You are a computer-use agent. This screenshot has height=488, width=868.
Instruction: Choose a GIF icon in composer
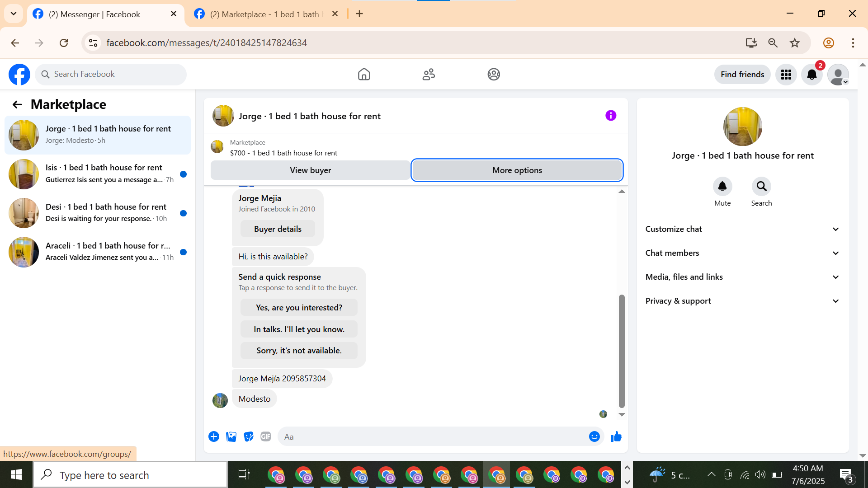click(265, 436)
